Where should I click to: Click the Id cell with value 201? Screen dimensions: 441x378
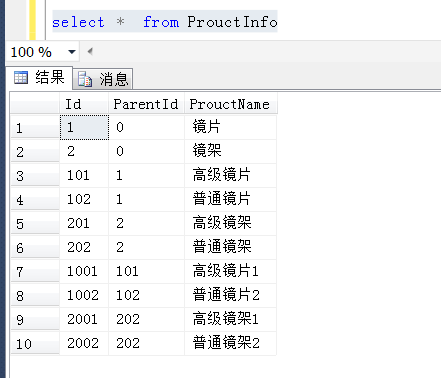click(84, 223)
